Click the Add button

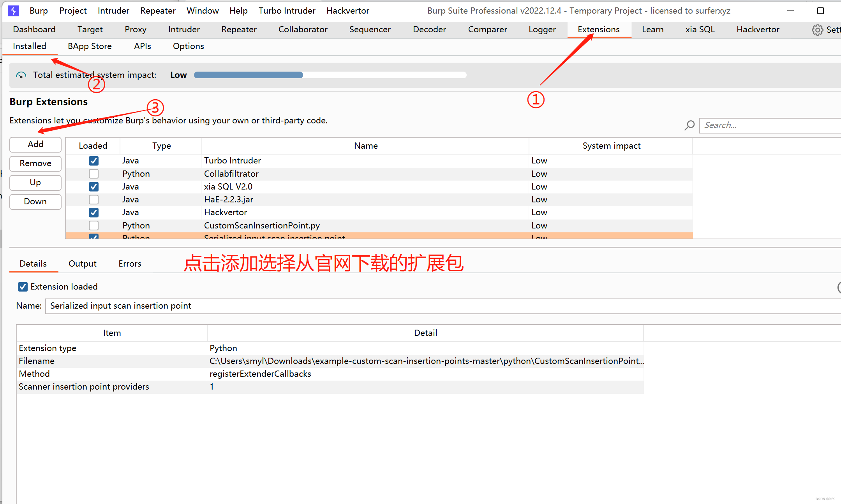click(35, 144)
